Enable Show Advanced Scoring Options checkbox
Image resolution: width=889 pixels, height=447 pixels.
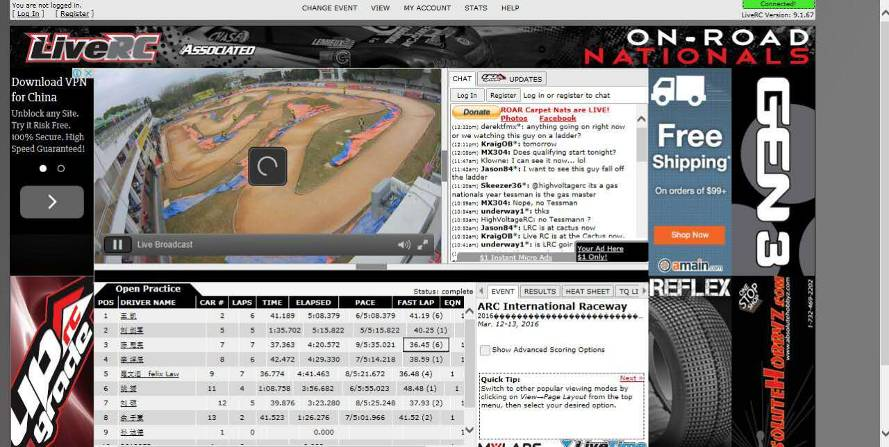click(485, 350)
